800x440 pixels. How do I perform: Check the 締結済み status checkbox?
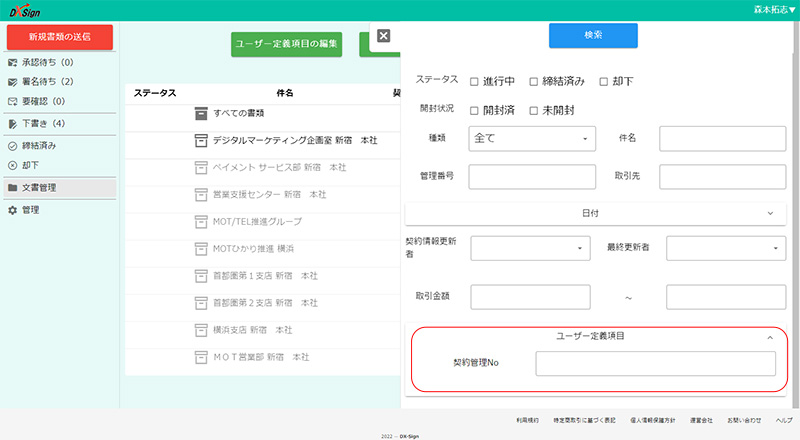533,82
